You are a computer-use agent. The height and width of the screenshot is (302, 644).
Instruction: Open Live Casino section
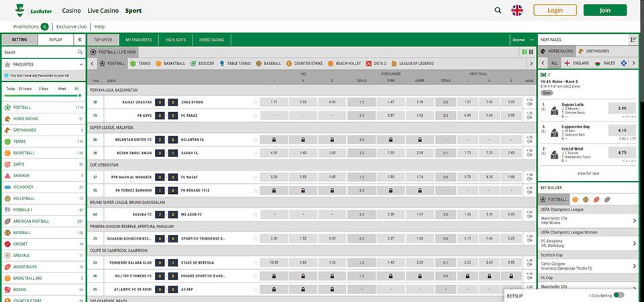103,11
